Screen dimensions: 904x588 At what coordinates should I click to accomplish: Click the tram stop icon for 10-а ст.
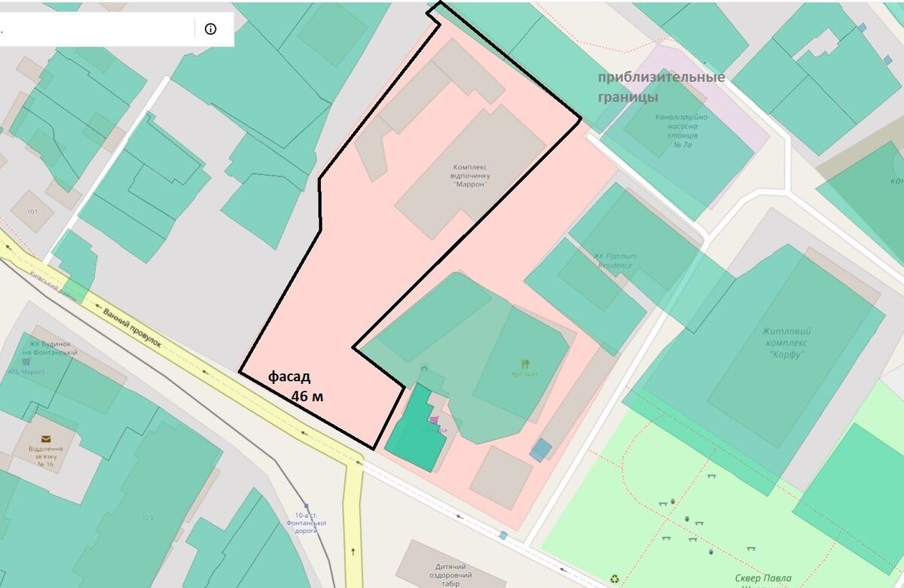pos(306,507)
